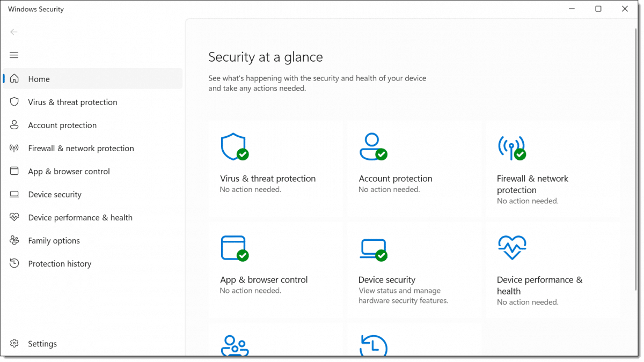Open App & browser control from sidebar
644x362 pixels.
[92, 171]
